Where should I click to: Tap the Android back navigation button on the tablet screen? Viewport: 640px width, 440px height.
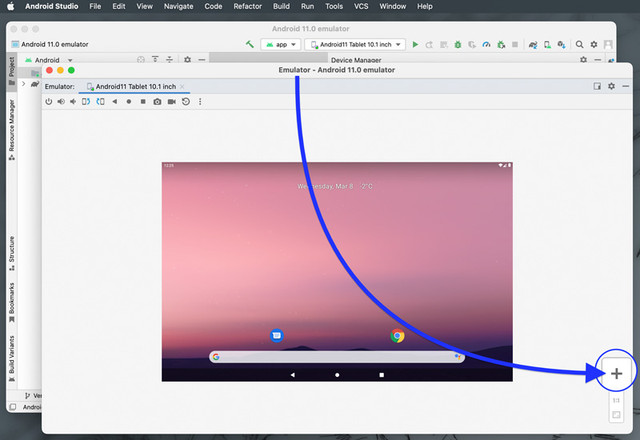(293, 375)
